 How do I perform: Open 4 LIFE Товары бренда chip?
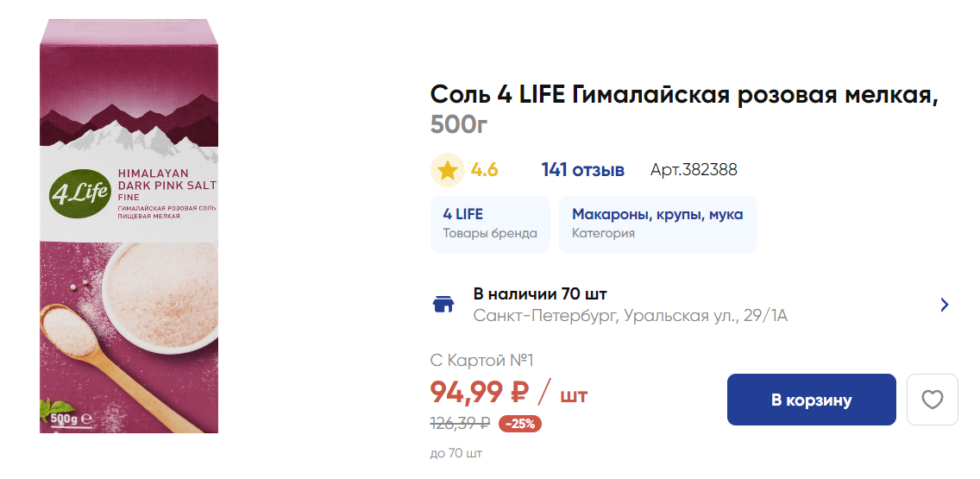(x=489, y=224)
